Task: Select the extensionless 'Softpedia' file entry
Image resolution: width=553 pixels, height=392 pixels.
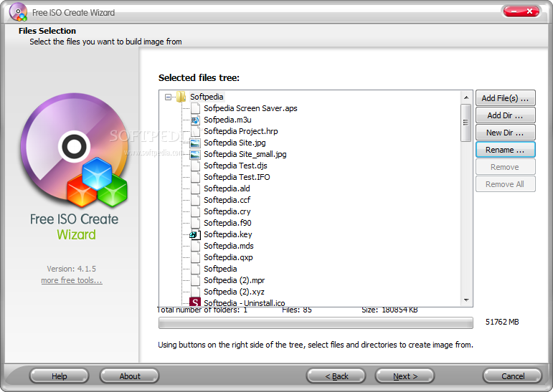Action: tap(220, 269)
